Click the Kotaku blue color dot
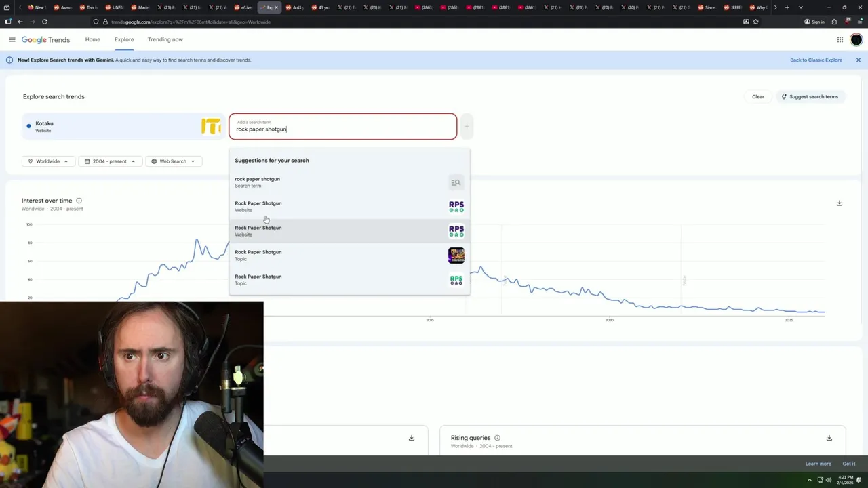This screenshot has width=868, height=488. (x=28, y=126)
